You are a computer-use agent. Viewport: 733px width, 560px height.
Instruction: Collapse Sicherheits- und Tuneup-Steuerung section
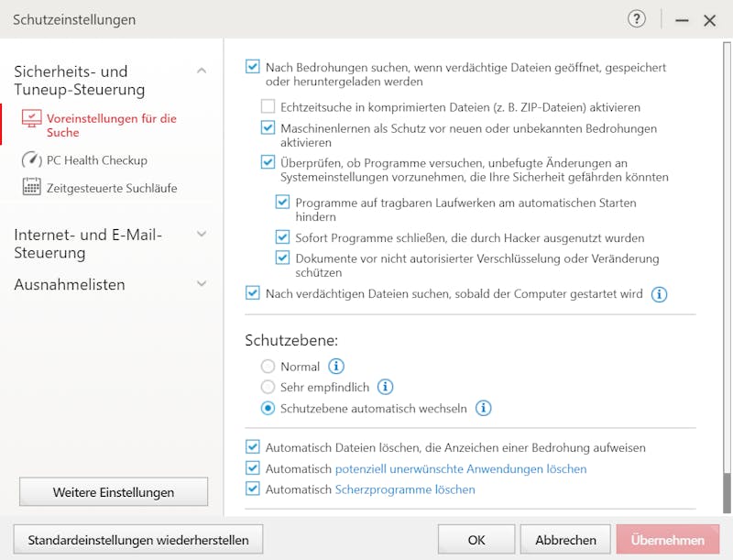(202, 71)
